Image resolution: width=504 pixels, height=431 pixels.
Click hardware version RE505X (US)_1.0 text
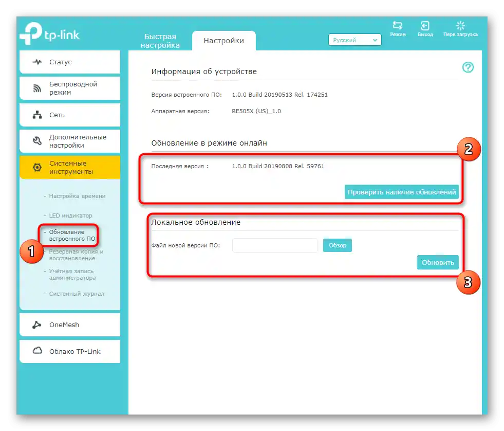256,112
